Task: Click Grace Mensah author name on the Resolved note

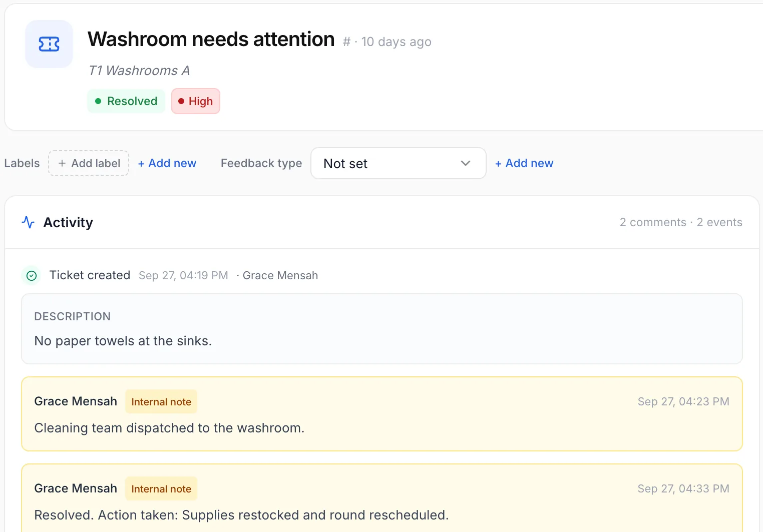Action: pos(76,488)
